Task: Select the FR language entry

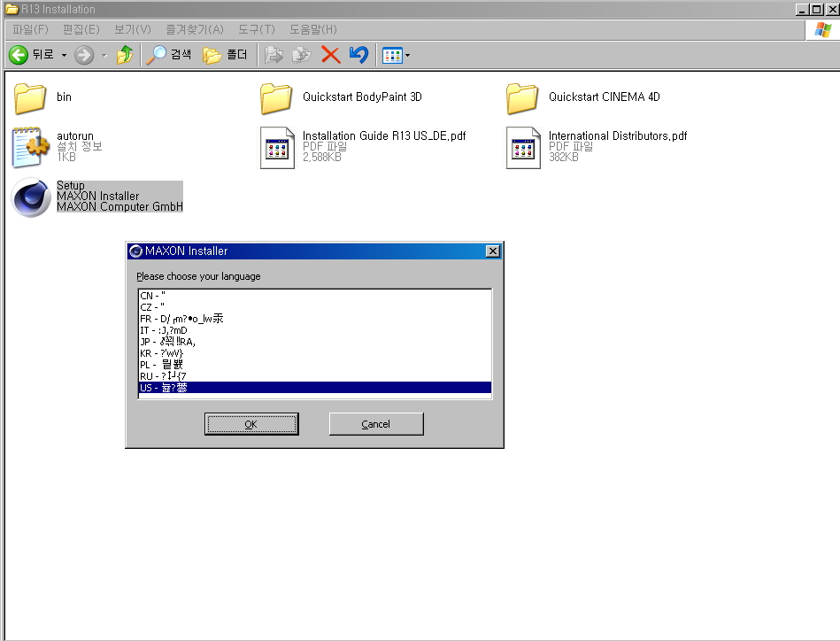Action: (314, 319)
